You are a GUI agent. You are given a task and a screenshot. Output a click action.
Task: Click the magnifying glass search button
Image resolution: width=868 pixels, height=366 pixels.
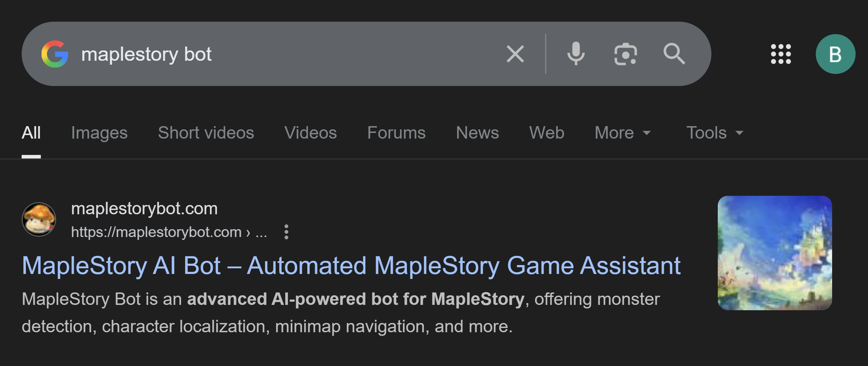674,54
